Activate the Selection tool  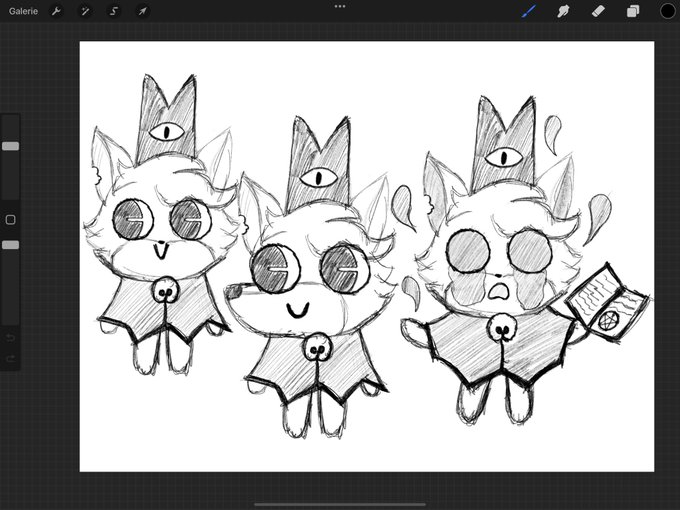[114, 11]
